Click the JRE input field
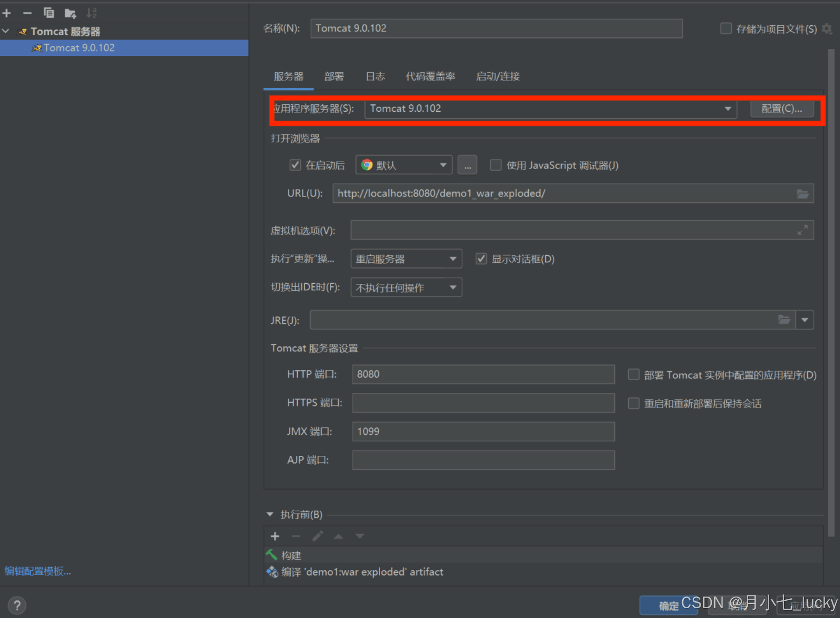Screen dimensions: 840x618 tap(553, 320)
